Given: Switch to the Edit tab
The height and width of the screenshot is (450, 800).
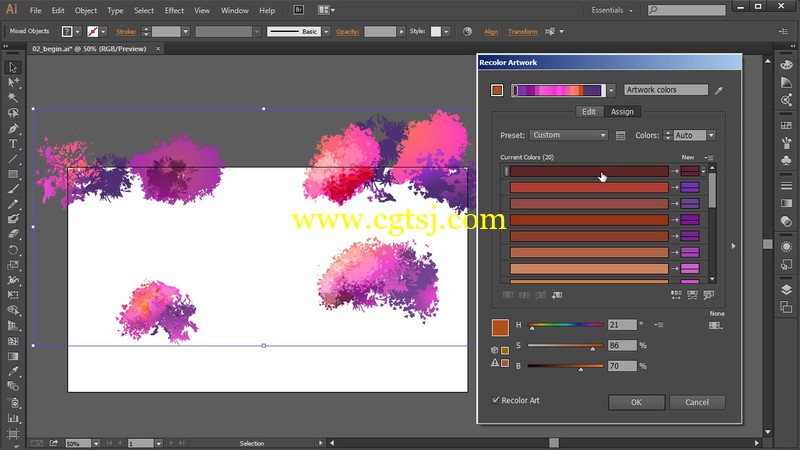Looking at the screenshot, I should [x=589, y=112].
